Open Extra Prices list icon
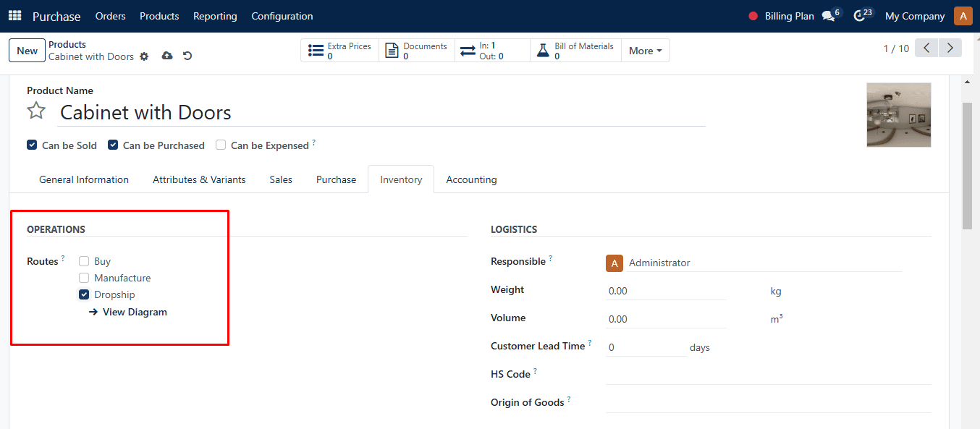The image size is (980, 429). click(316, 51)
